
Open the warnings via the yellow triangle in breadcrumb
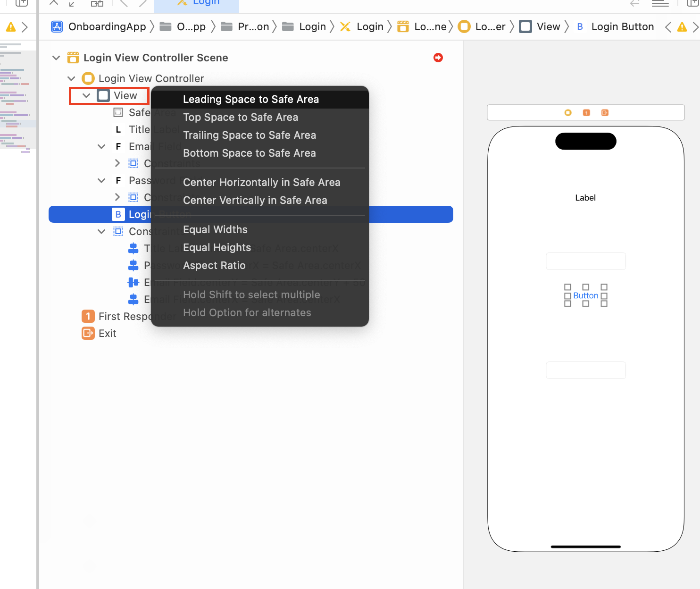point(682,27)
